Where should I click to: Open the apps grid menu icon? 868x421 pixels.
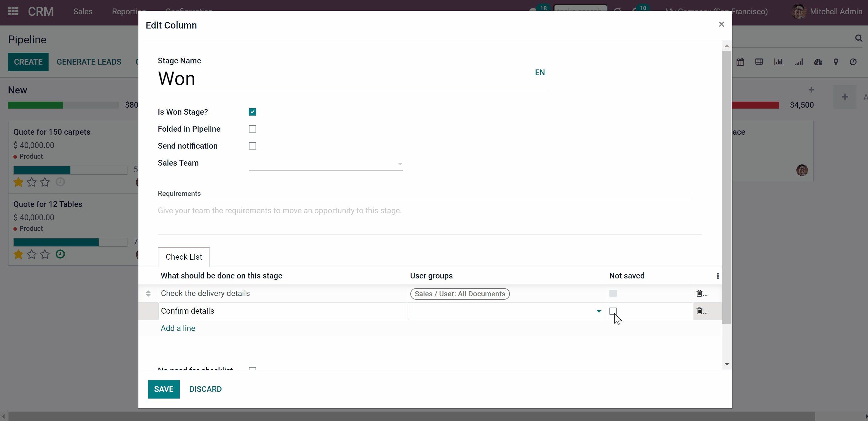point(13,12)
